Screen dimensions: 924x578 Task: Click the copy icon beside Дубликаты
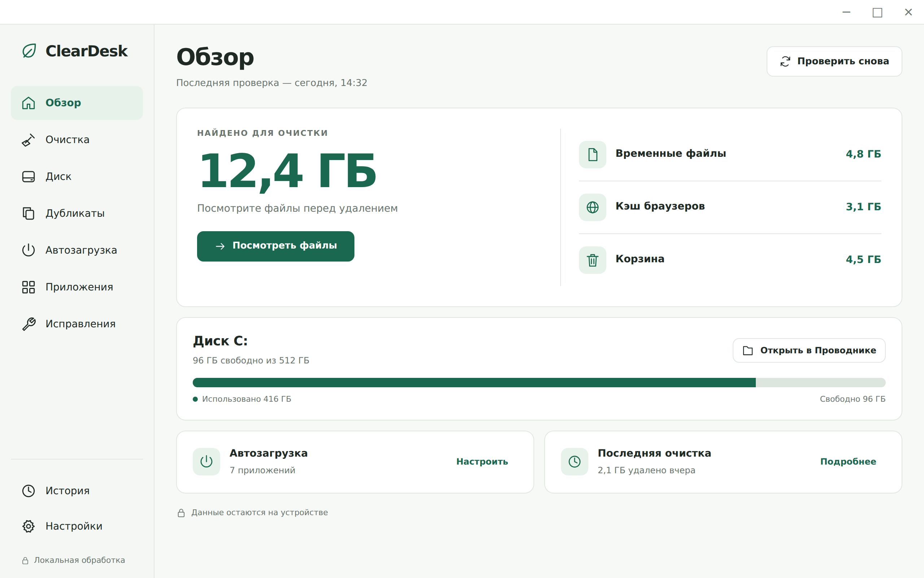[29, 213]
